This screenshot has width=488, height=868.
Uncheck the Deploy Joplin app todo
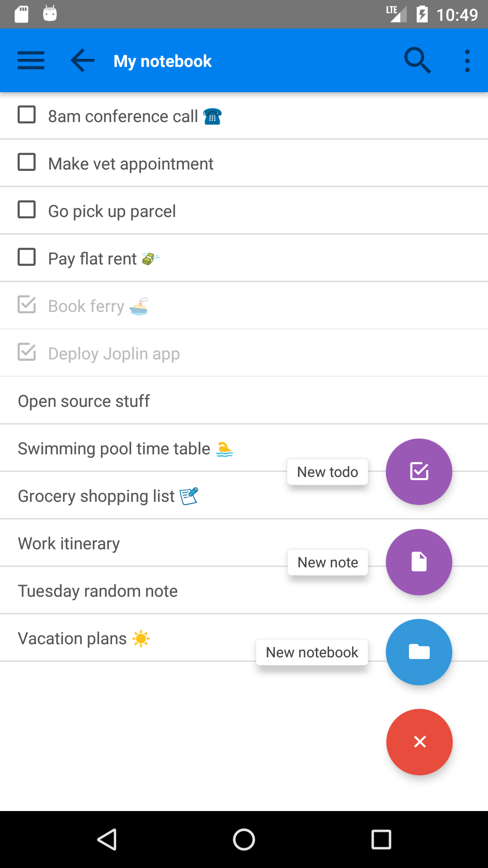tap(27, 352)
